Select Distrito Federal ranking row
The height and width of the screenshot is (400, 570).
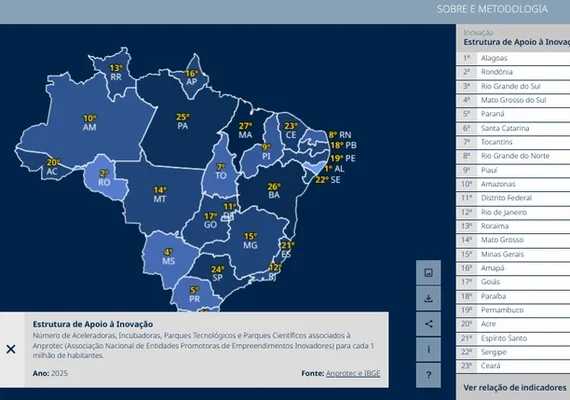[513, 198]
